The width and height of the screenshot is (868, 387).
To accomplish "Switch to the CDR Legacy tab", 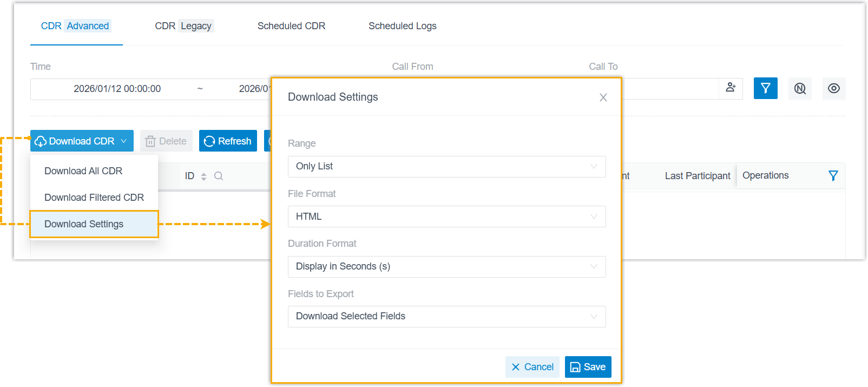I will click(184, 26).
